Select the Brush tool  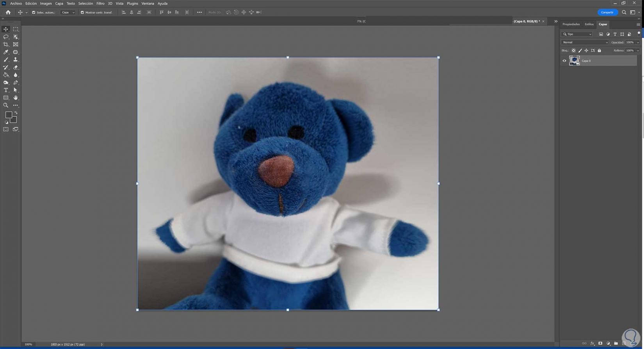[6, 60]
